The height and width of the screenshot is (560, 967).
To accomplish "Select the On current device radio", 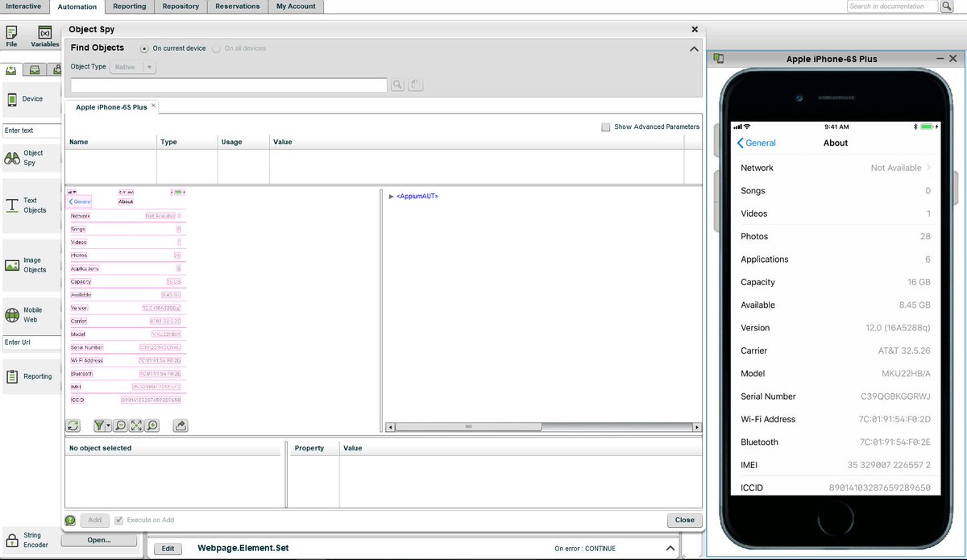I will [144, 48].
